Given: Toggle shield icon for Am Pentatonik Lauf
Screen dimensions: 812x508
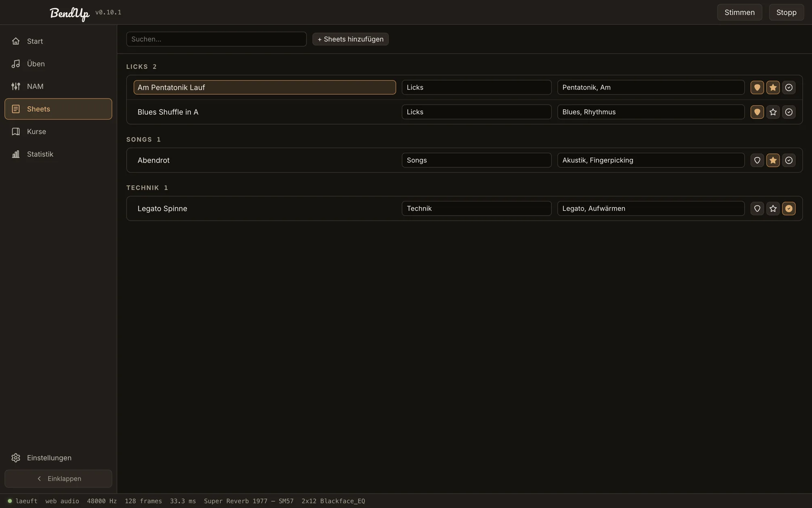Looking at the screenshot, I should 757,87.
